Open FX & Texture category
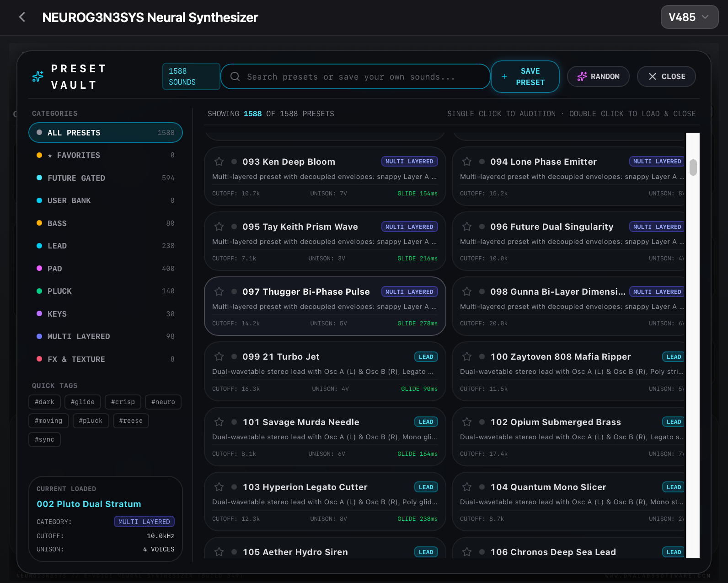This screenshot has width=728, height=583. 106,359
